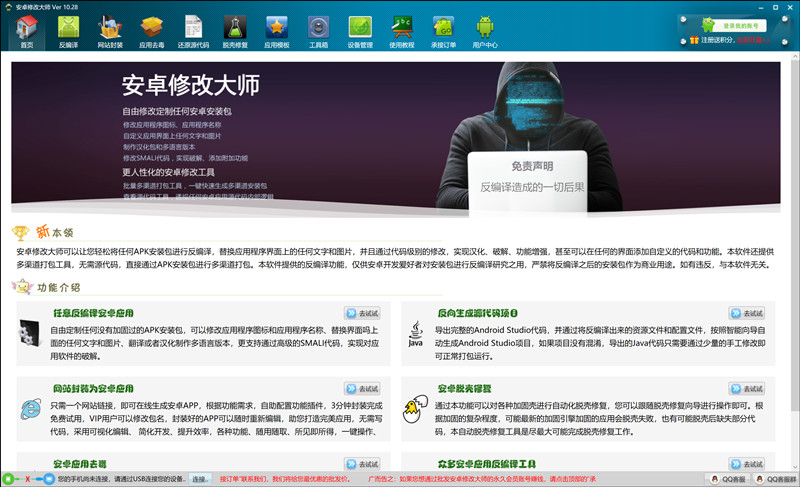Open the 首页 home icon
The image size is (800, 487).
click(x=27, y=31)
